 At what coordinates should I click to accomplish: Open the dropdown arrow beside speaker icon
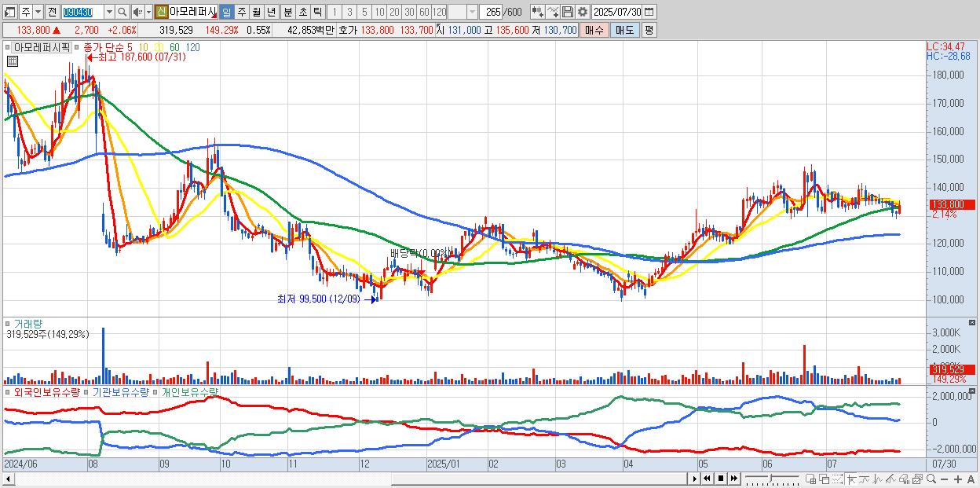[x=148, y=12]
